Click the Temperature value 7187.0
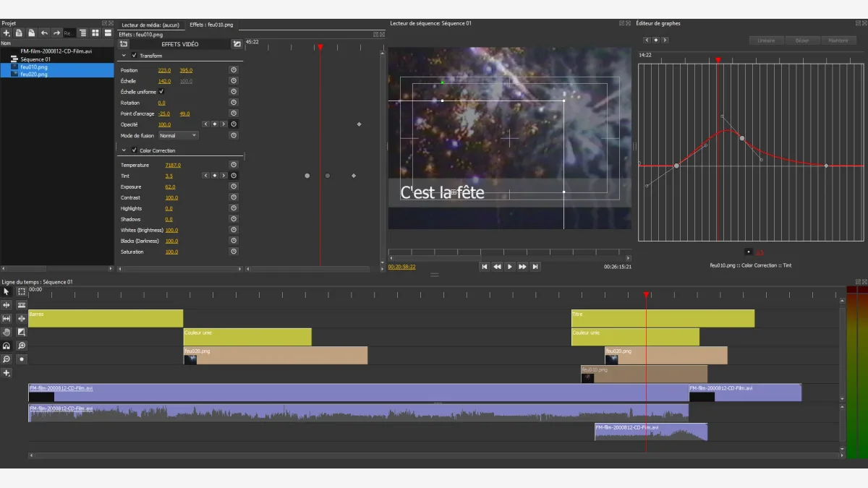868x488 pixels. coord(173,165)
